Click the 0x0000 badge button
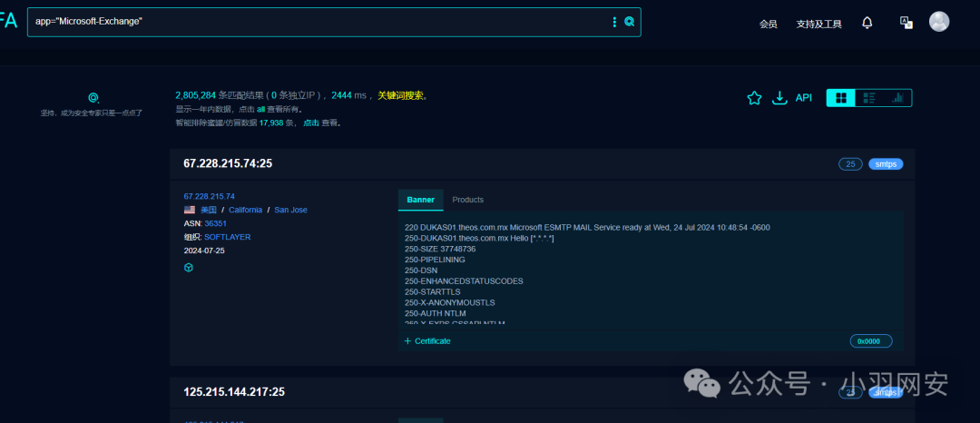The image size is (980, 423). pos(870,341)
